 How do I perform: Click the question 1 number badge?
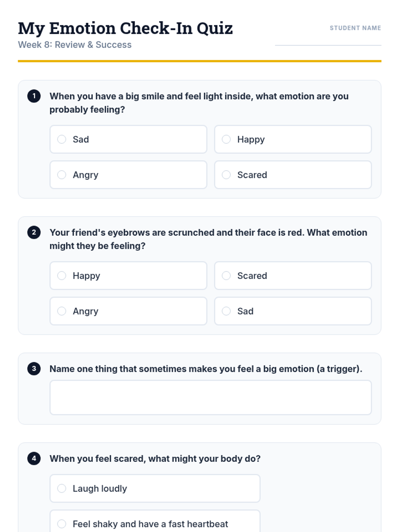click(x=34, y=96)
